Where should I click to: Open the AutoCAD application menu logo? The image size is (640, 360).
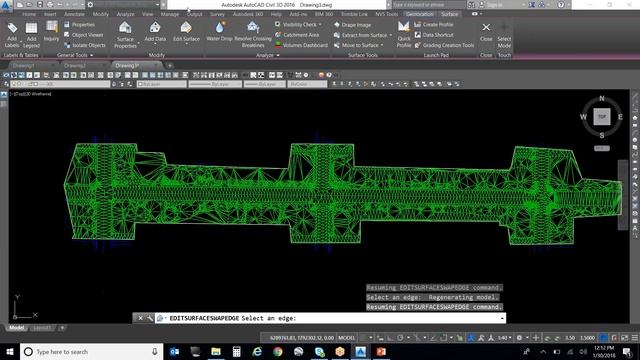coord(6,6)
